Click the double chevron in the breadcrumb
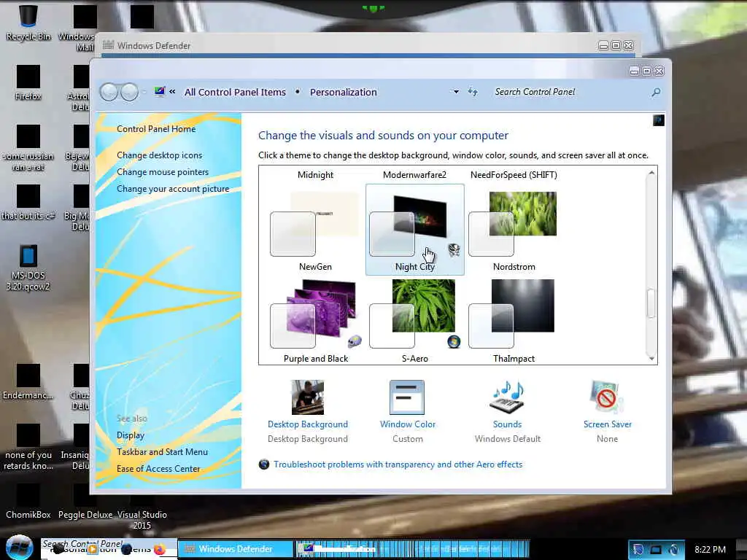The image size is (747, 560). (x=172, y=91)
